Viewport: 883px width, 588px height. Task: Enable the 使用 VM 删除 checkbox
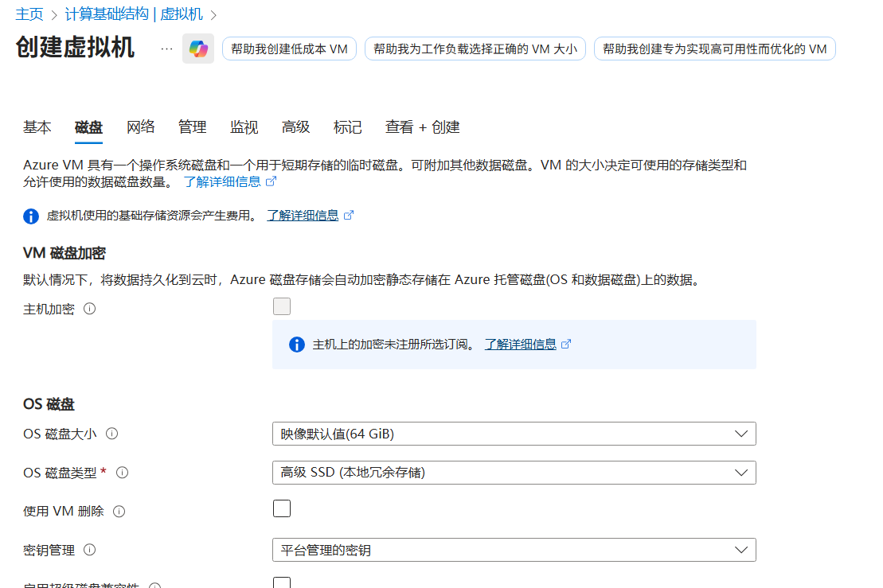282,509
